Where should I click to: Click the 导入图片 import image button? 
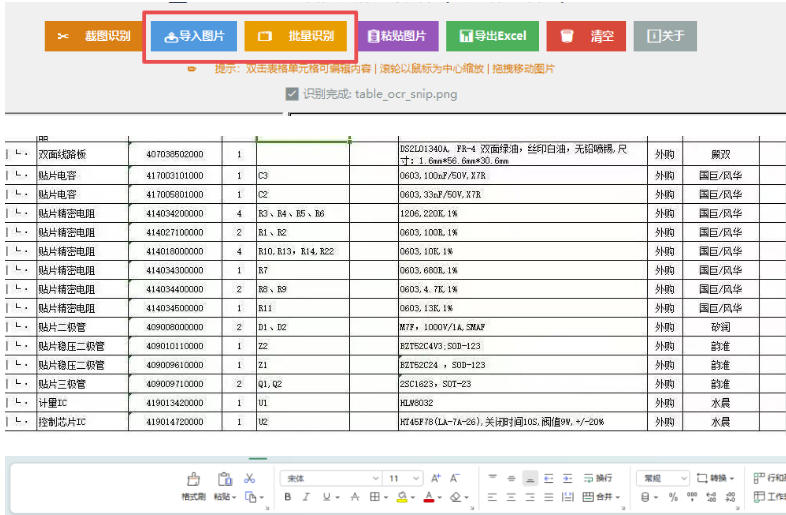coord(193,36)
